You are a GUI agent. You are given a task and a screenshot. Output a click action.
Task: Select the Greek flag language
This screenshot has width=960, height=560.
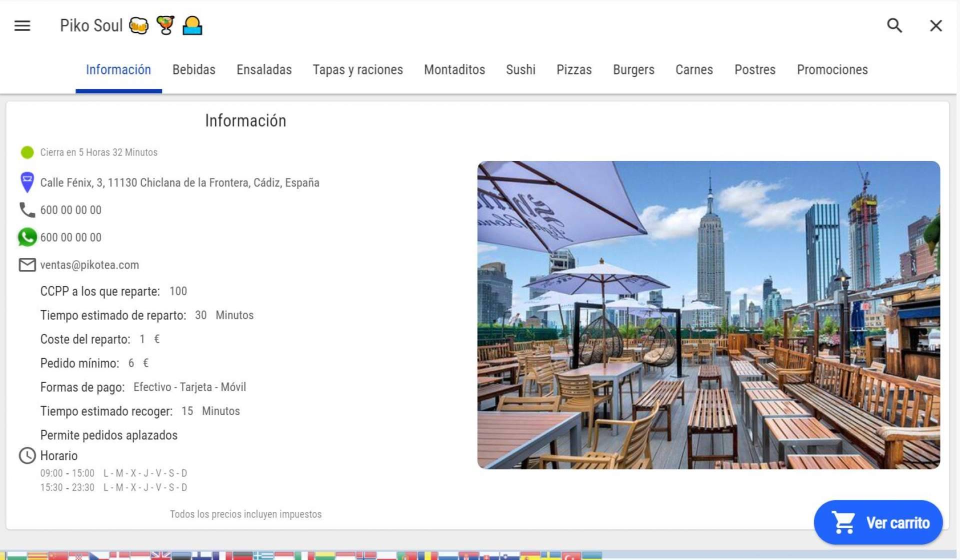(x=263, y=556)
